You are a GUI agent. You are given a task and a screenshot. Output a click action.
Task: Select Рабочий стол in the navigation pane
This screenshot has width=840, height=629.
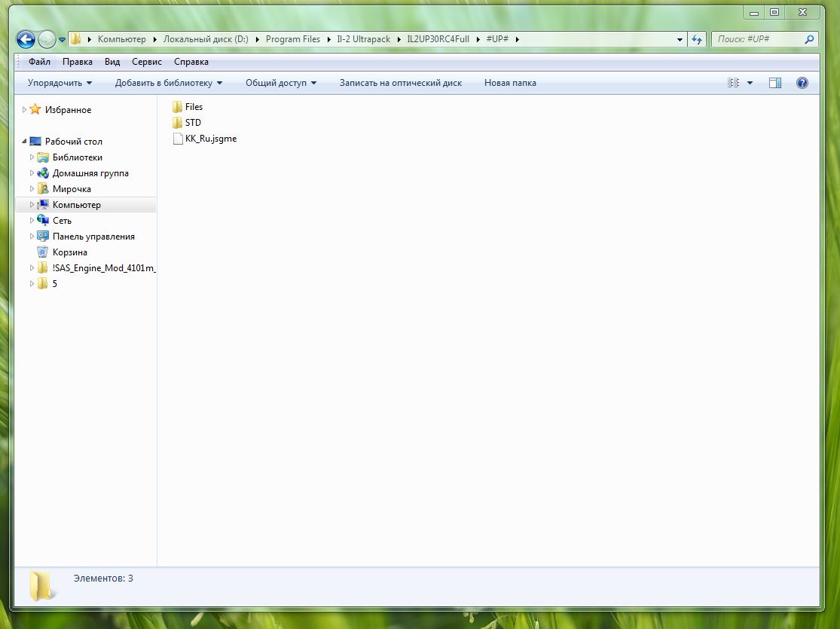coord(73,142)
